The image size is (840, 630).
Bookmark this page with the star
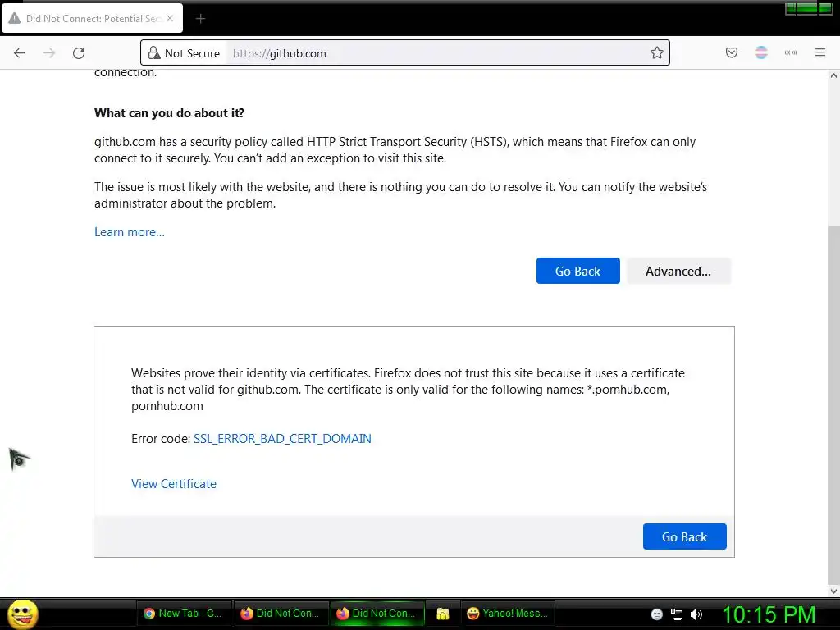click(x=657, y=53)
